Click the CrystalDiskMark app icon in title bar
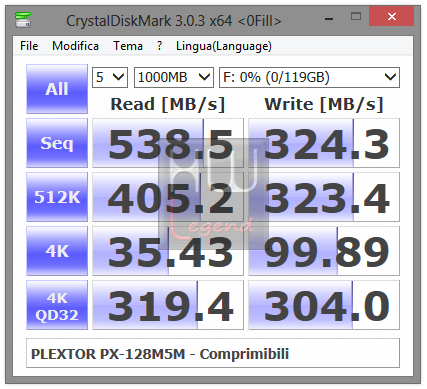This screenshot has height=389, width=427. (x=23, y=20)
